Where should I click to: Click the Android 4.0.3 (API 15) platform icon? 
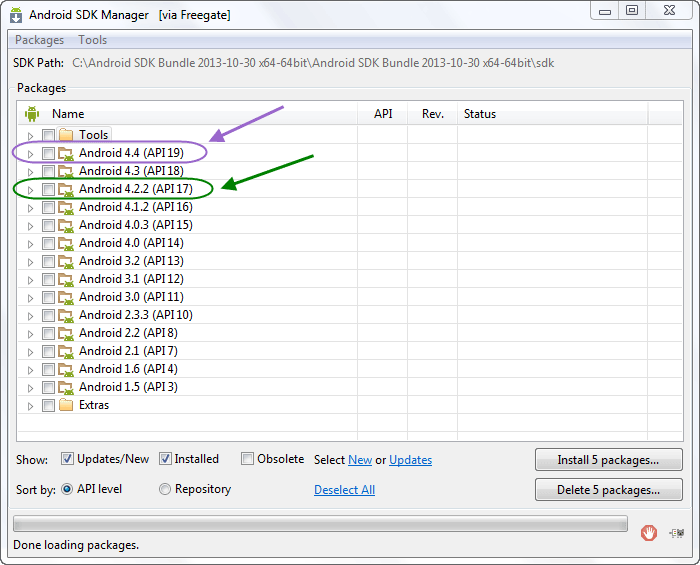coord(66,225)
